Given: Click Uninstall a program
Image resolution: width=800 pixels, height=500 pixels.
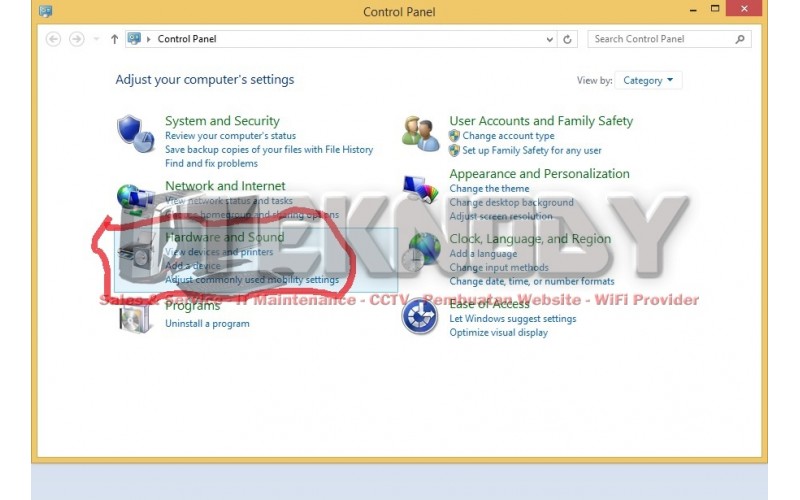Looking at the screenshot, I should 207,323.
